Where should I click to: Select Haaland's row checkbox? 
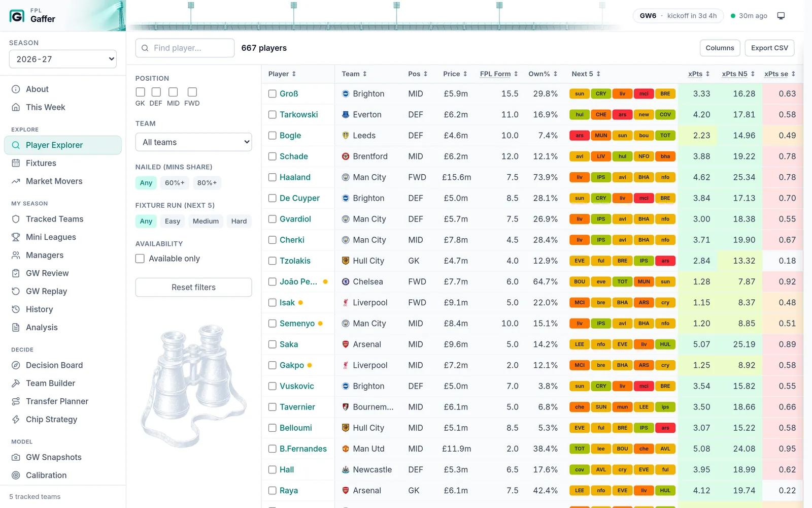pyautogui.click(x=273, y=177)
